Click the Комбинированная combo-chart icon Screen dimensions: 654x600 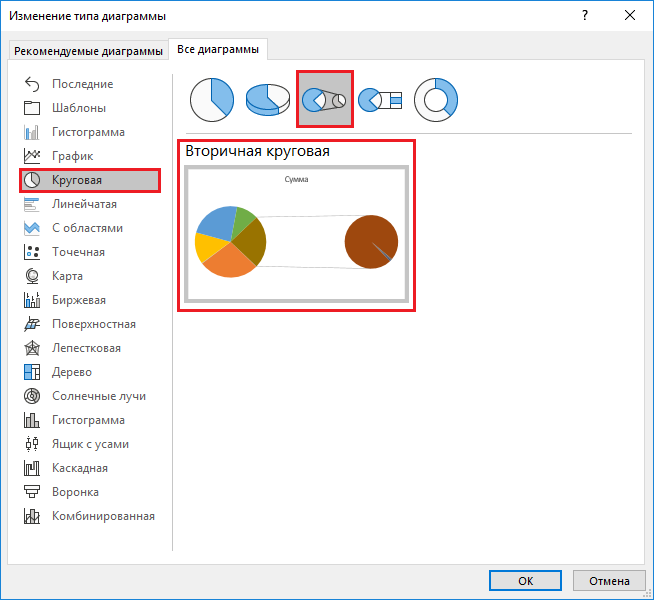pyautogui.click(x=32, y=516)
